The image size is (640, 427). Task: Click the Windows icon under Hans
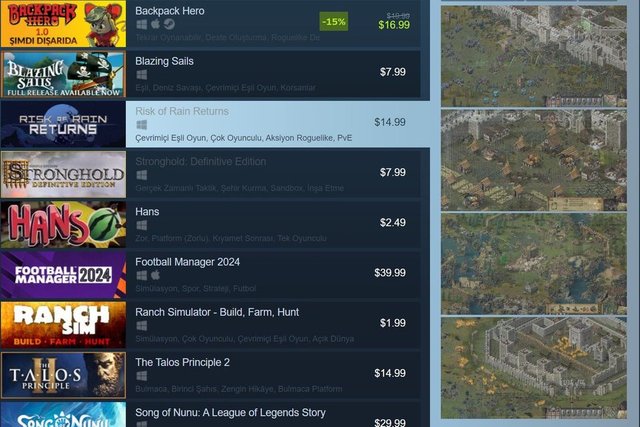pos(142,225)
